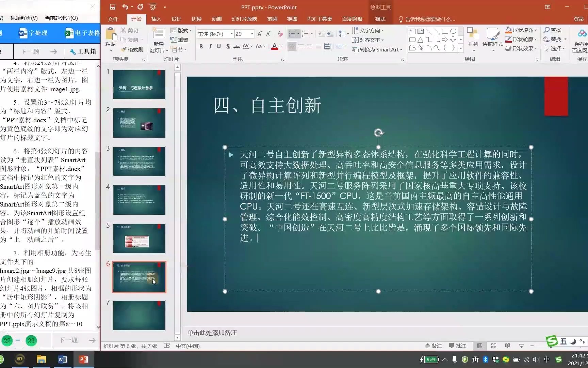Select the italic formatting icon
This screenshot has width=588, height=368.
coord(210,46)
